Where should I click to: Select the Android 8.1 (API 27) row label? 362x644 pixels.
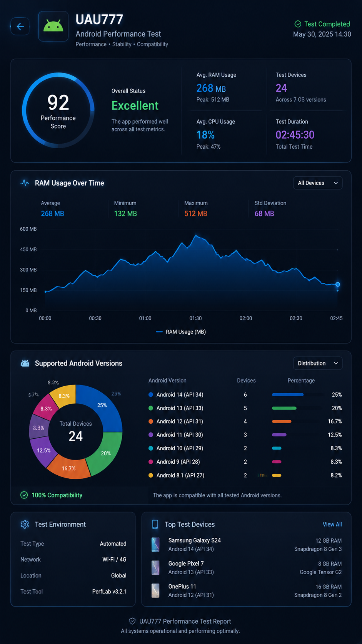pyautogui.click(x=180, y=475)
